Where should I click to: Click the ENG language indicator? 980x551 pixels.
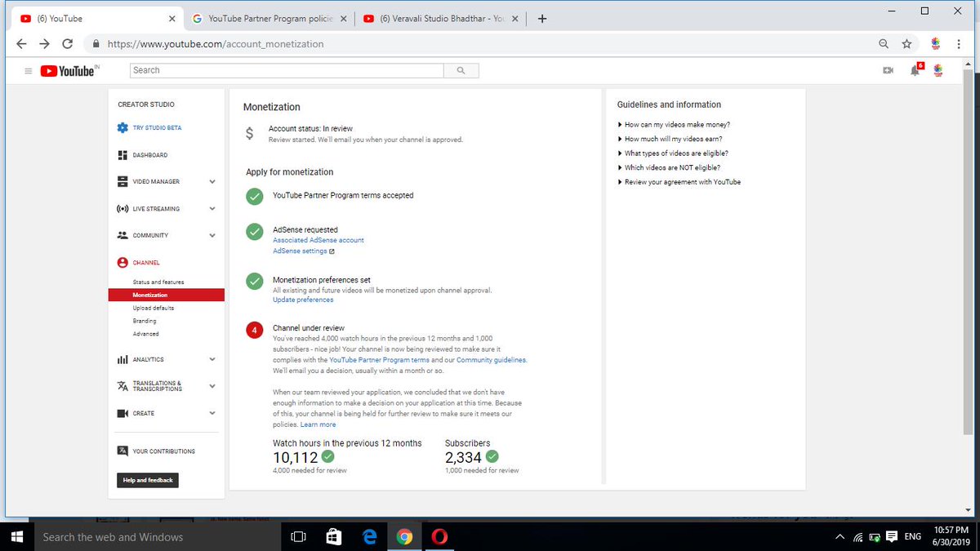pyautogui.click(x=913, y=536)
